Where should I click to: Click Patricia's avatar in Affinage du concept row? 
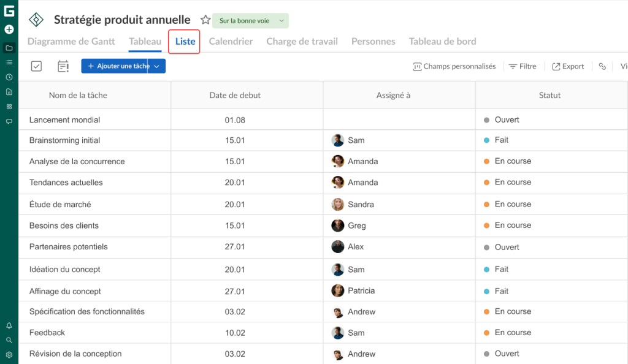[x=338, y=291]
